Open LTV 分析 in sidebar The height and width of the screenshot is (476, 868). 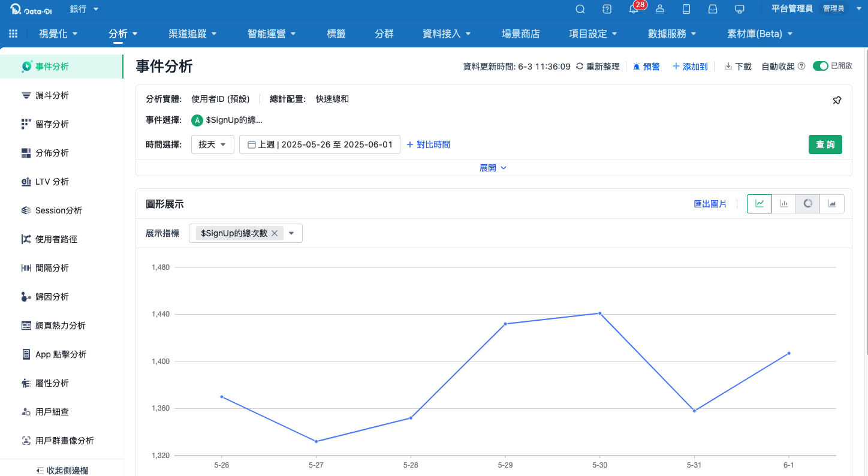pyautogui.click(x=62, y=182)
